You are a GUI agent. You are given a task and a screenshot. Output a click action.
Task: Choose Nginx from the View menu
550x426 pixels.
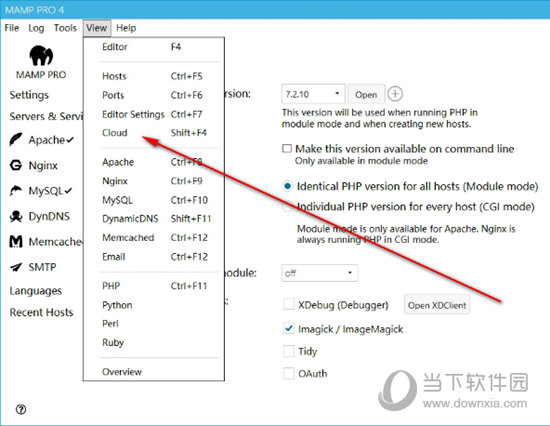click(154, 181)
